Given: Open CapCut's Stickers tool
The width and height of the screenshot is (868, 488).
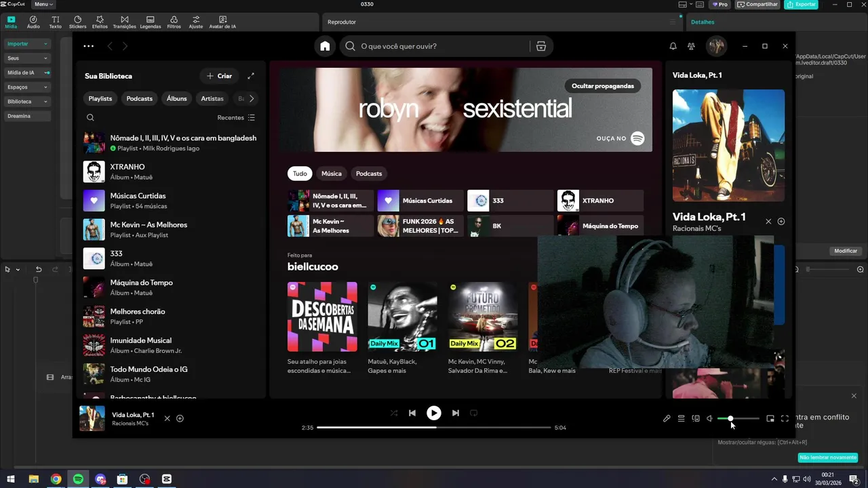Looking at the screenshot, I should tap(77, 22).
